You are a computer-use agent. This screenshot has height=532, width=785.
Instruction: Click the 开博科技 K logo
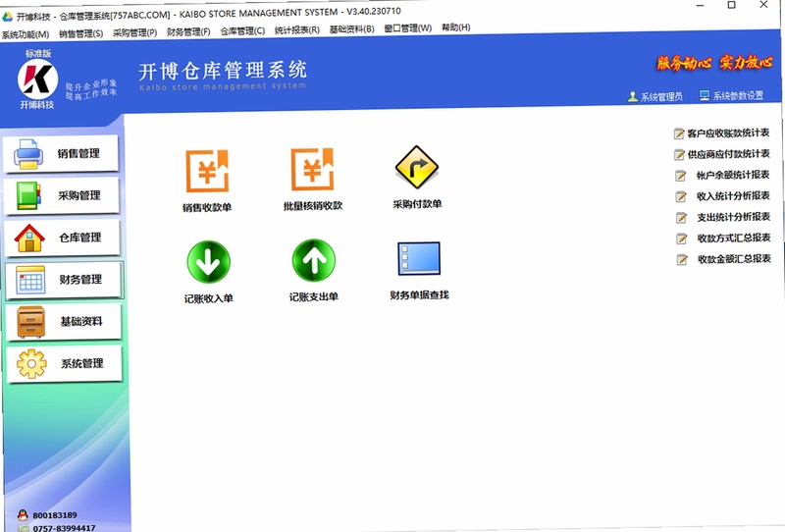[x=37, y=80]
